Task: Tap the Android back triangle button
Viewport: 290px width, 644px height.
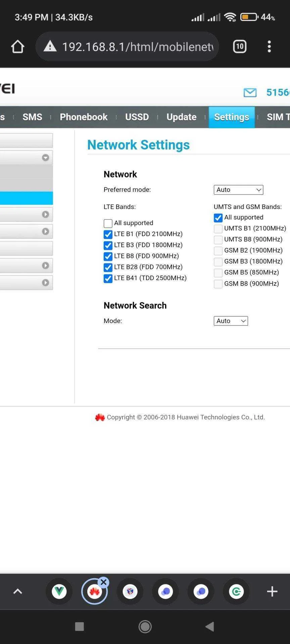Action: [x=210, y=627]
